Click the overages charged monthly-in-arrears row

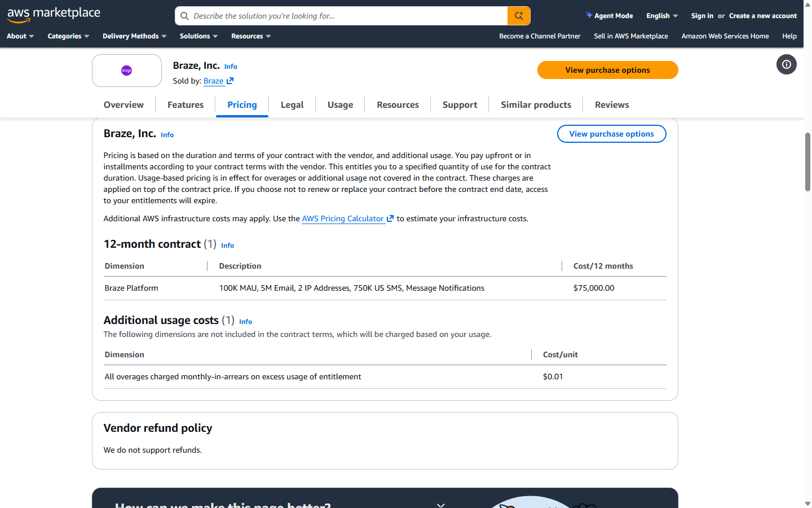385,376
